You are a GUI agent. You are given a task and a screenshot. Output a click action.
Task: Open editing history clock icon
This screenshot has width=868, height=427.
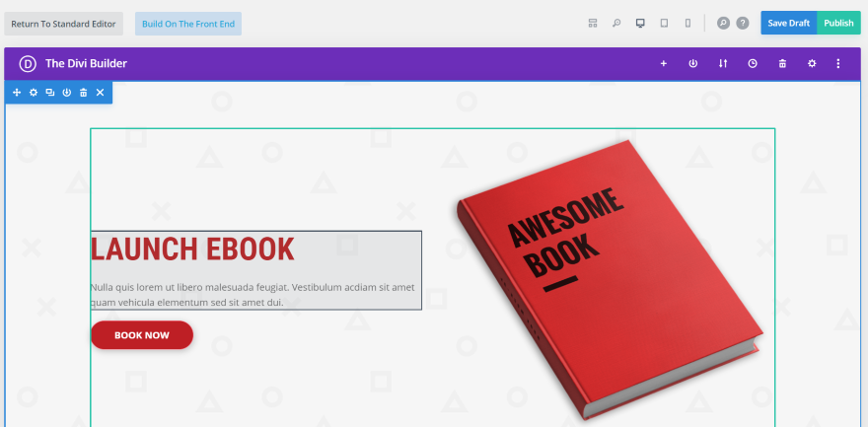pos(753,64)
